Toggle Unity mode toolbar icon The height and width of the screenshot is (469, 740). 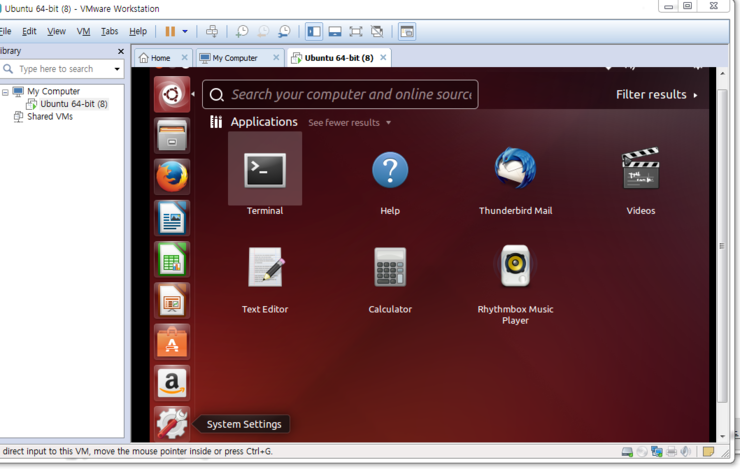pyautogui.click(x=377, y=32)
